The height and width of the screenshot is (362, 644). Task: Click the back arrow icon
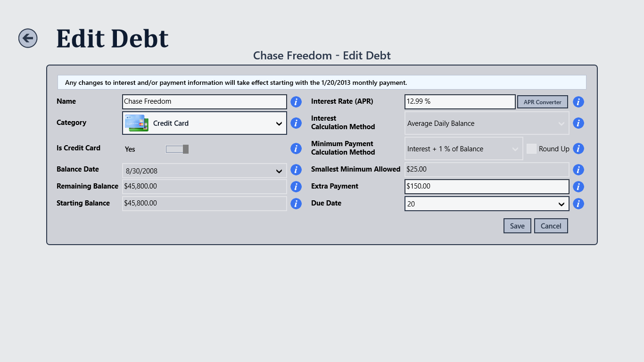28,38
